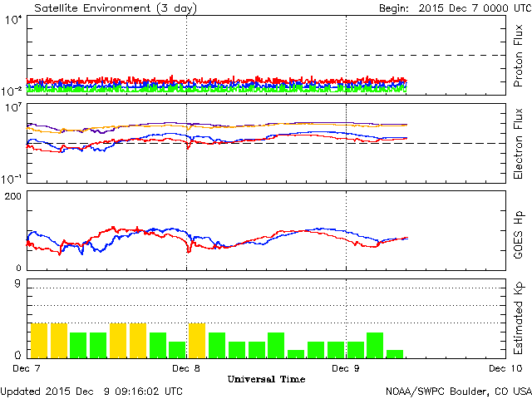
Task: Select the Dec 10 date tick label
Action: tap(505, 367)
